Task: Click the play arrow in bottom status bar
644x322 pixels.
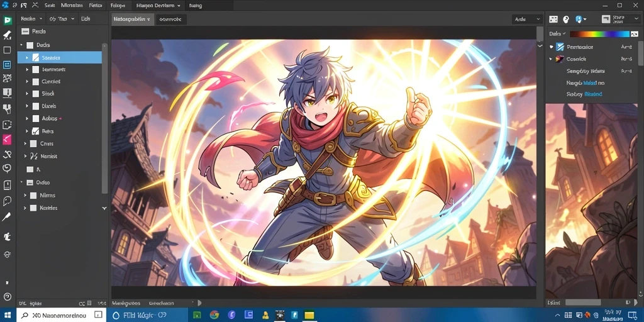Action: tap(199, 303)
